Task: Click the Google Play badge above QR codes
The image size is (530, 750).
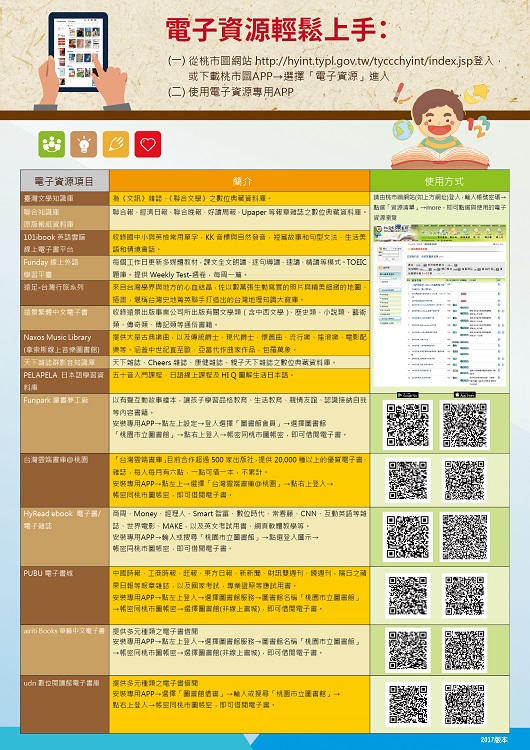Action: coord(408,395)
